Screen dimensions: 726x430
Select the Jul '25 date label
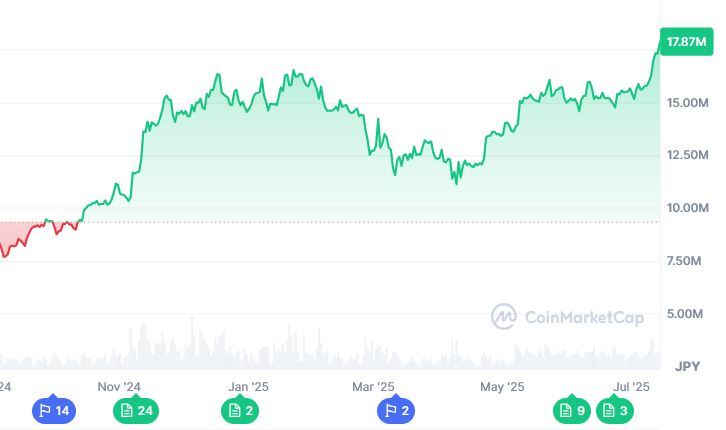[x=632, y=387]
